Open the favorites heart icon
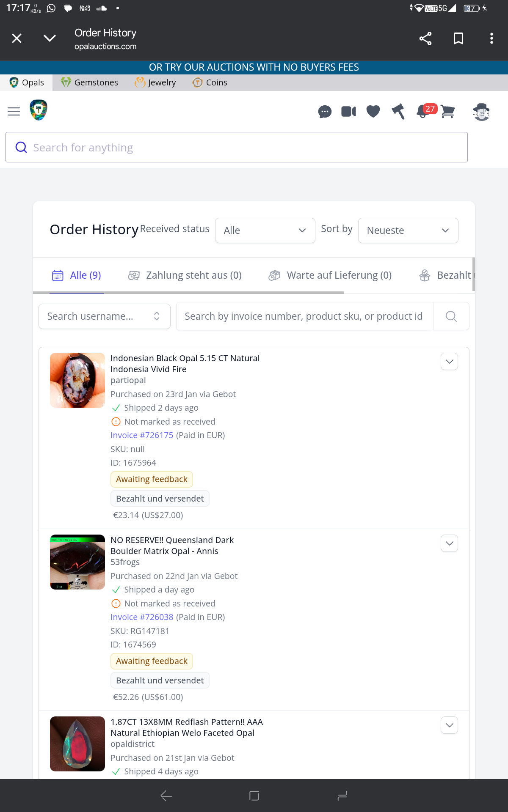This screenshot has height=812, width=508. pyautogui.click(x=373, y=112)
